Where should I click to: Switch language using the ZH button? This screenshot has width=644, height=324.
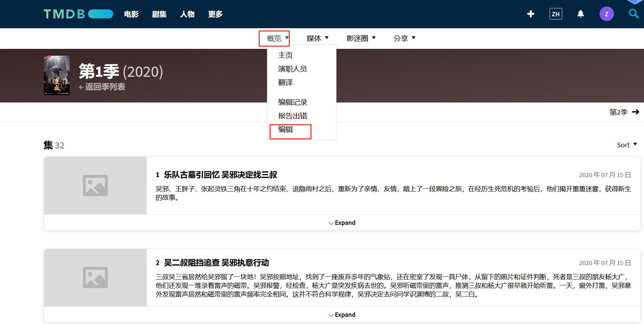coord(555,14)
